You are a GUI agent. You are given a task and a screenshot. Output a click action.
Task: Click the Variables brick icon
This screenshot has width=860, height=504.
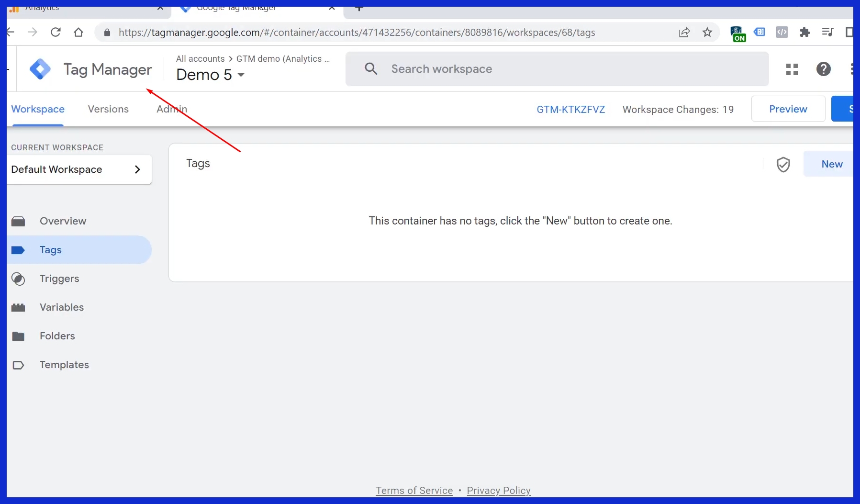[x=18, y=307]
